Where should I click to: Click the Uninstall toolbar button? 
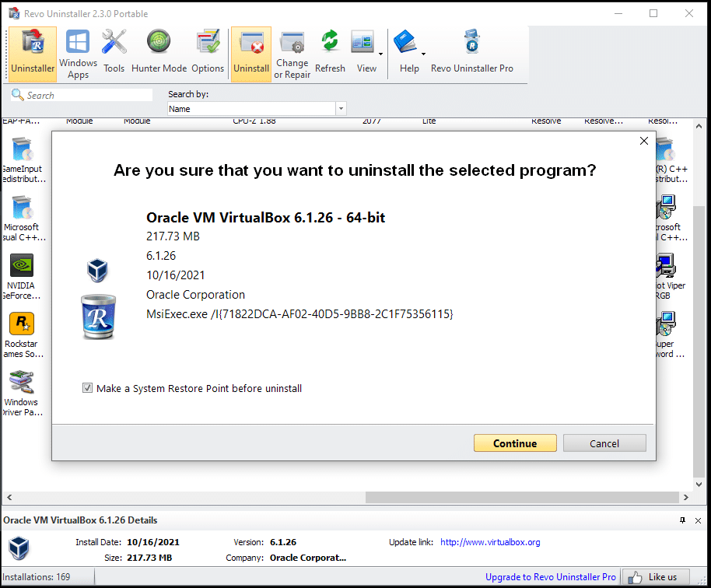(251, 54)
